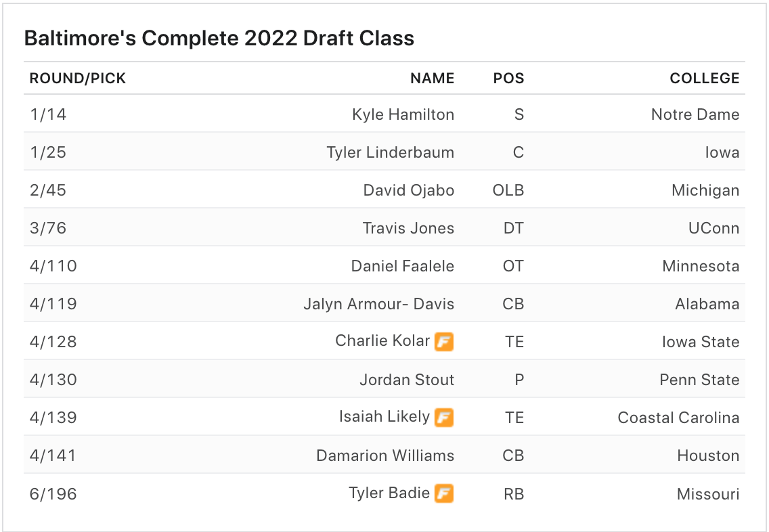Image resolution: width=769 pixels, height=532 pixels.
Task: Click on Jordan Stout's name
Action: click(407, 380)
